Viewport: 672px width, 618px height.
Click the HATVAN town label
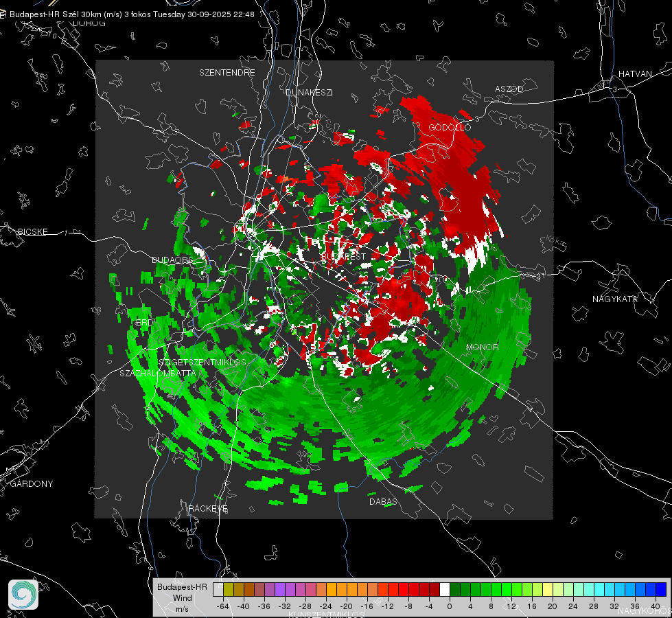(x=635, y=73)
